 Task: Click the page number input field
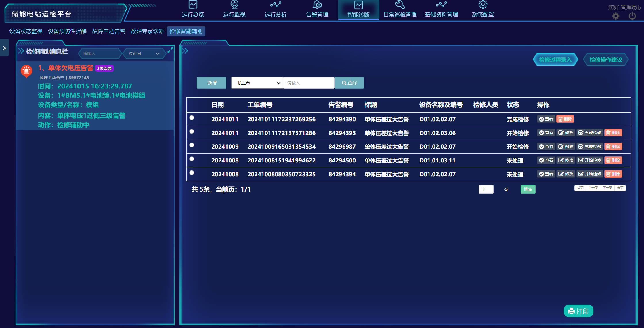pos(486,189)
